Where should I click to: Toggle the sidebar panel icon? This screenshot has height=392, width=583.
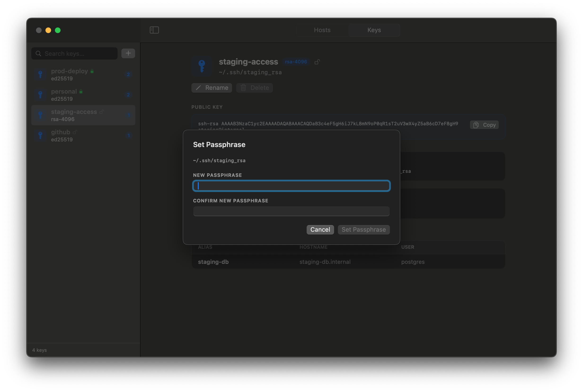(x=154, y=30)
